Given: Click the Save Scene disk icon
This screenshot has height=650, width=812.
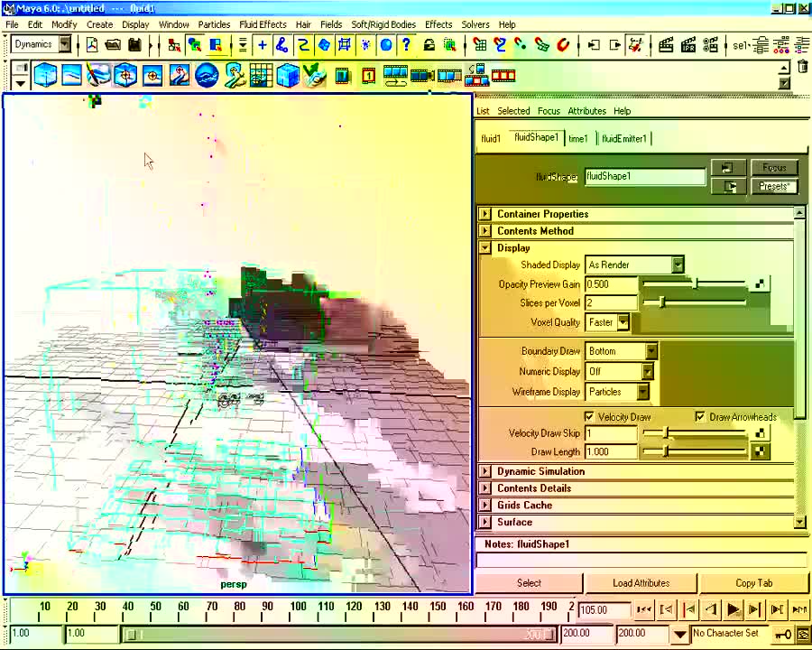Looking at the screenshot, I should tap(134, 44).
